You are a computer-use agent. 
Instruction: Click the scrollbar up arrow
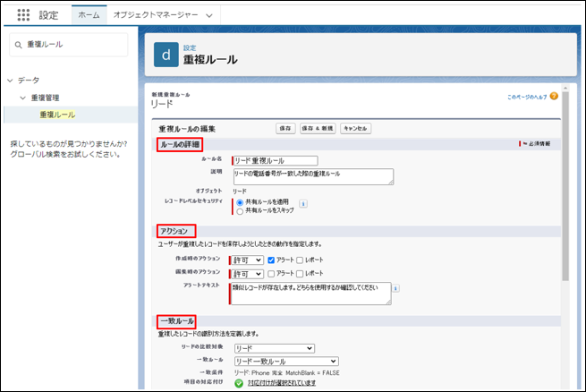tap(565, 88)
